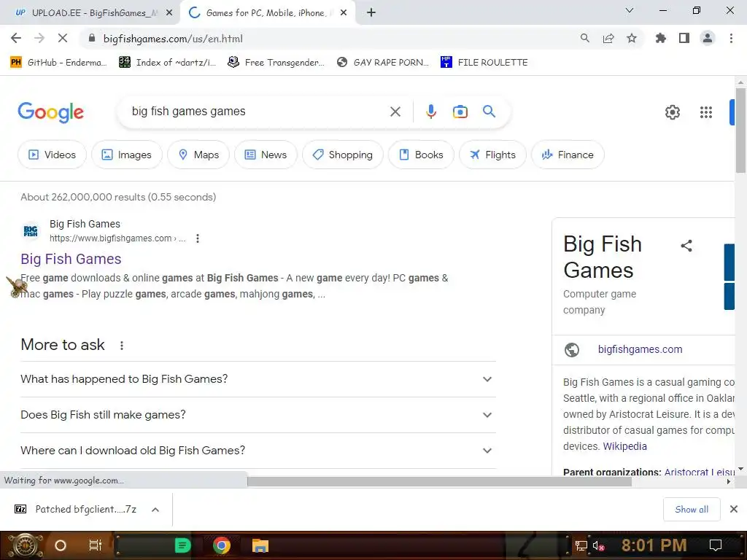Share this page from address bar
Image resolution: width=747 pixels, height=560 pixels.
point(608,38)
